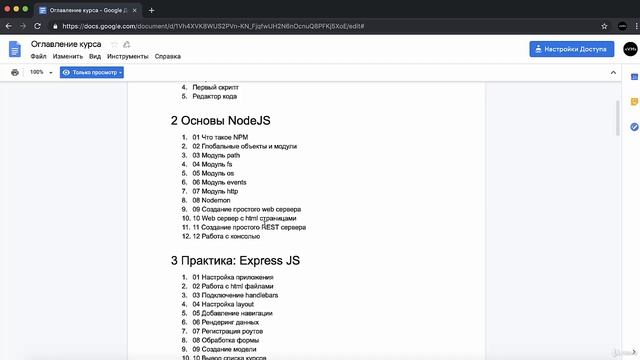640x360 pixels.
Task: Click the Настройки Доступа share button
Action: pos(571,49)
